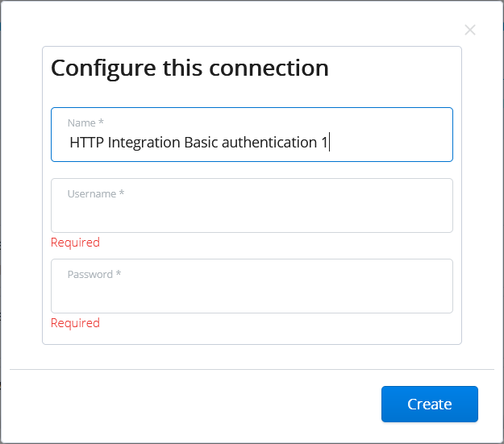Click the 'Password *' field label
Screen dimensions: 504x444
[94, 275]
